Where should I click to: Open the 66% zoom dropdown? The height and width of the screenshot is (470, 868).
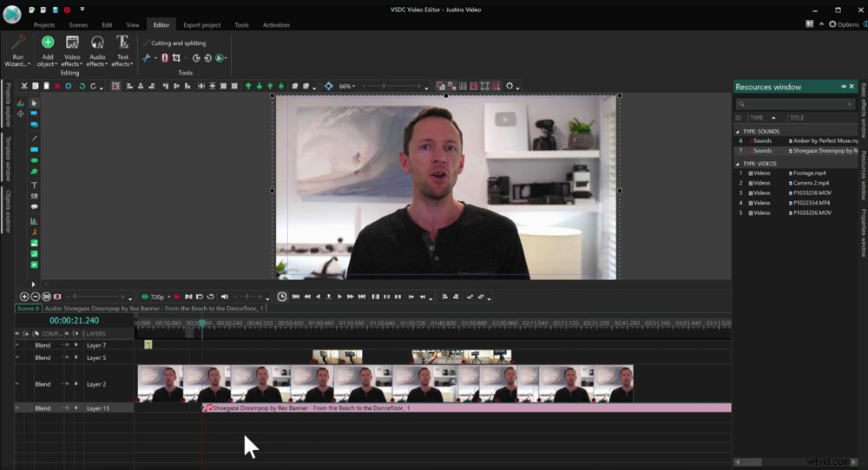(347, 86)
